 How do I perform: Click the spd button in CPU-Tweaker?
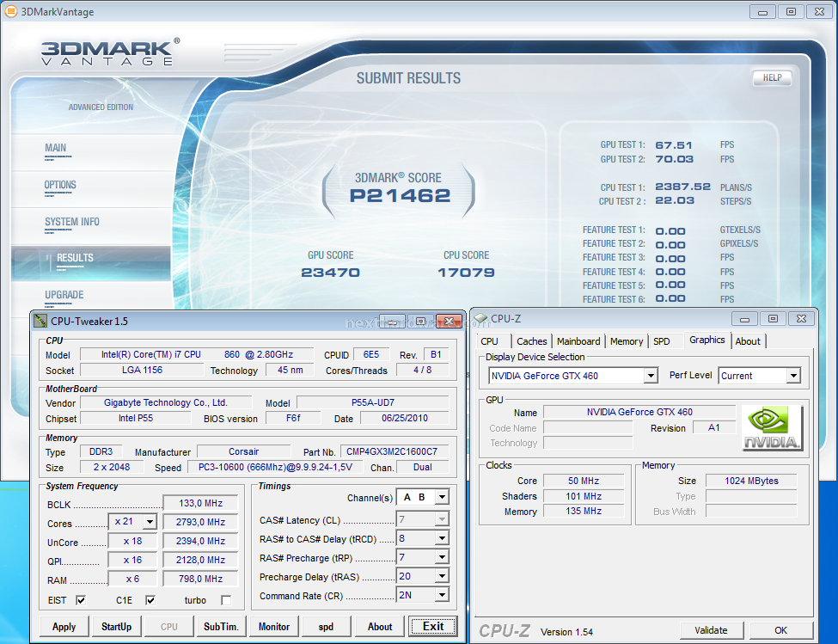tap(326, 626)
